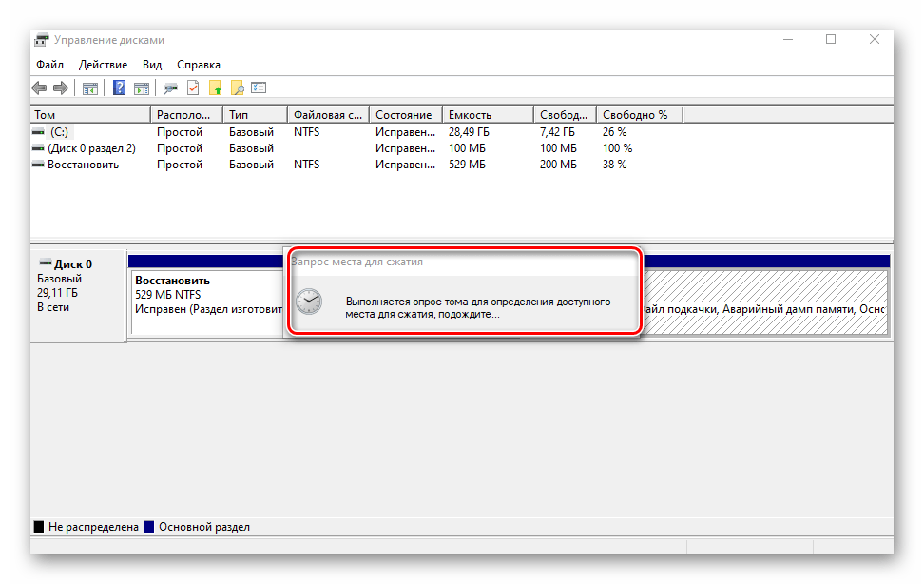Viewport: 924px width, 584px height.
Task: Click the page with red checkmark icon
Action: (x=193, y=88)
